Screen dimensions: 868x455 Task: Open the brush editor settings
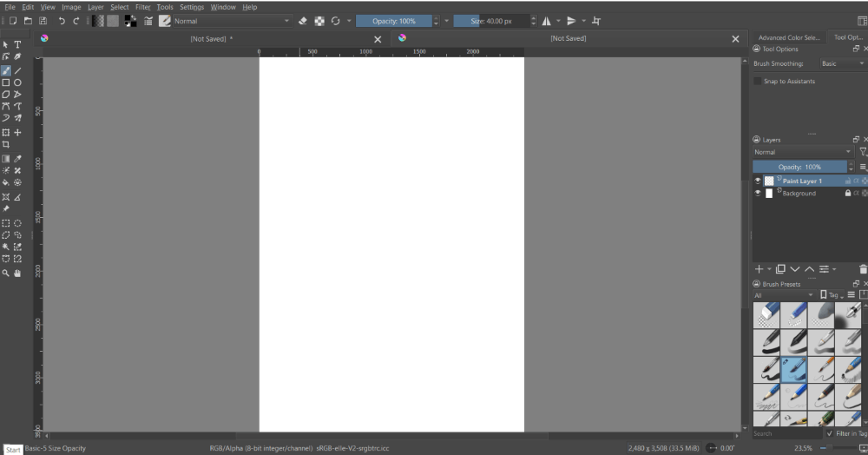148,21
